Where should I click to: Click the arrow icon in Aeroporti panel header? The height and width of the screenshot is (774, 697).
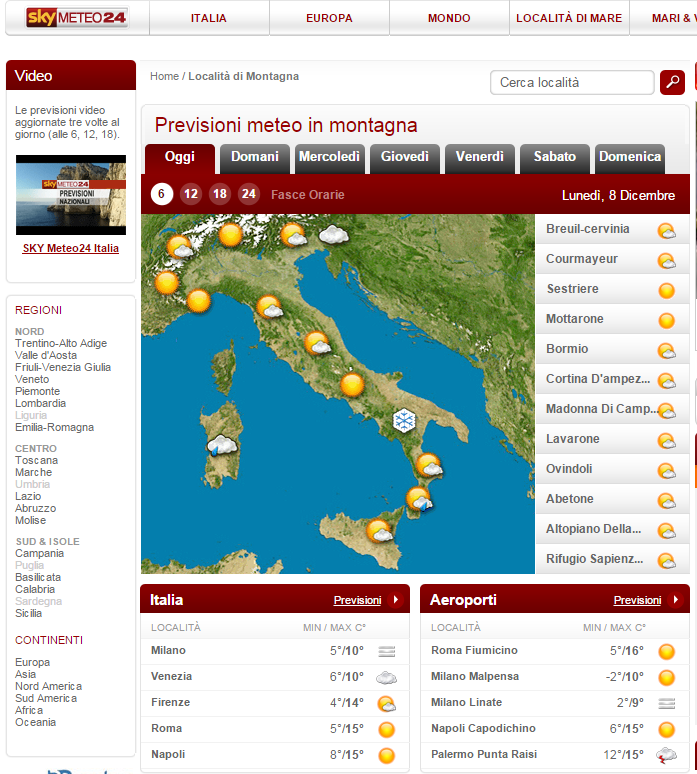point(675,600)
